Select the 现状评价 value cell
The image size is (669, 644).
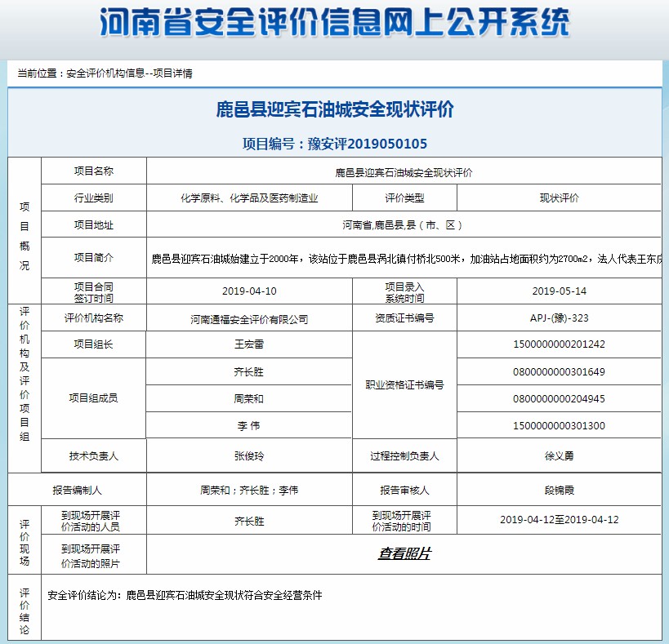559,198
